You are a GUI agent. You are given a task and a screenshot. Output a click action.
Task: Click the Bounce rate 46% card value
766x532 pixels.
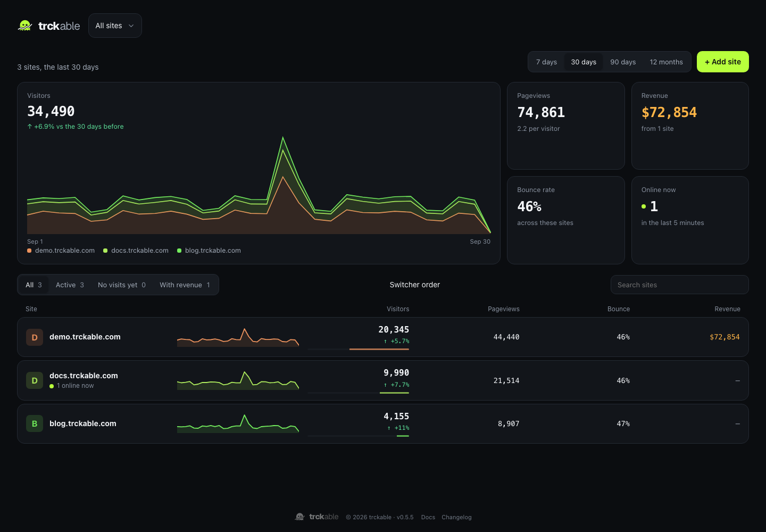click(529, 206)
